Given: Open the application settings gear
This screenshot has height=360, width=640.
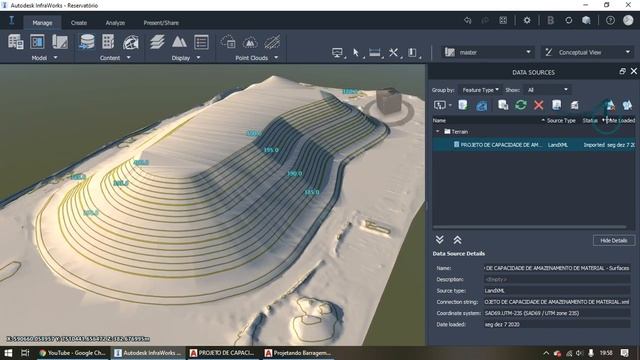Looking at the screenshot, I should [x=527, y=20].
